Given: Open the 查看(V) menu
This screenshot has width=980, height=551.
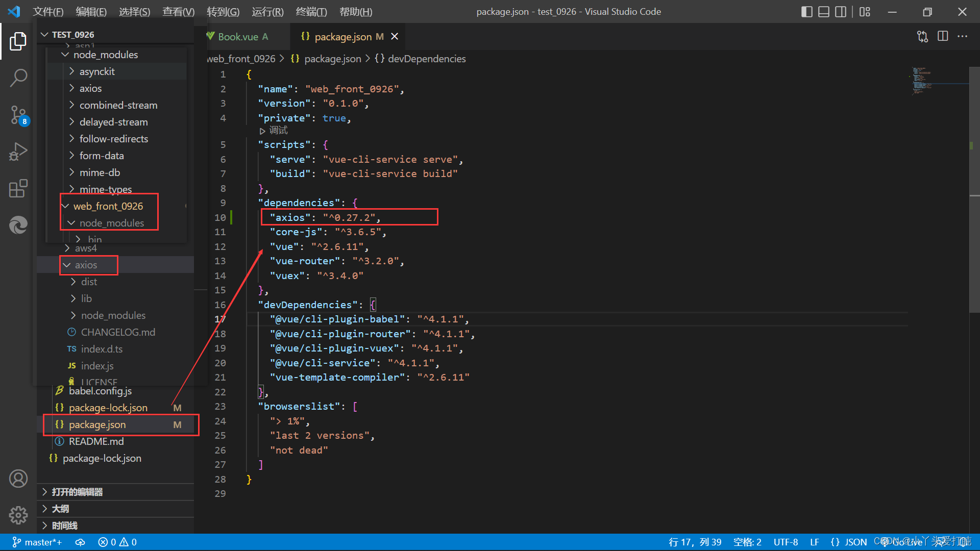Looking at the screenshot, I should pos(178,12).
